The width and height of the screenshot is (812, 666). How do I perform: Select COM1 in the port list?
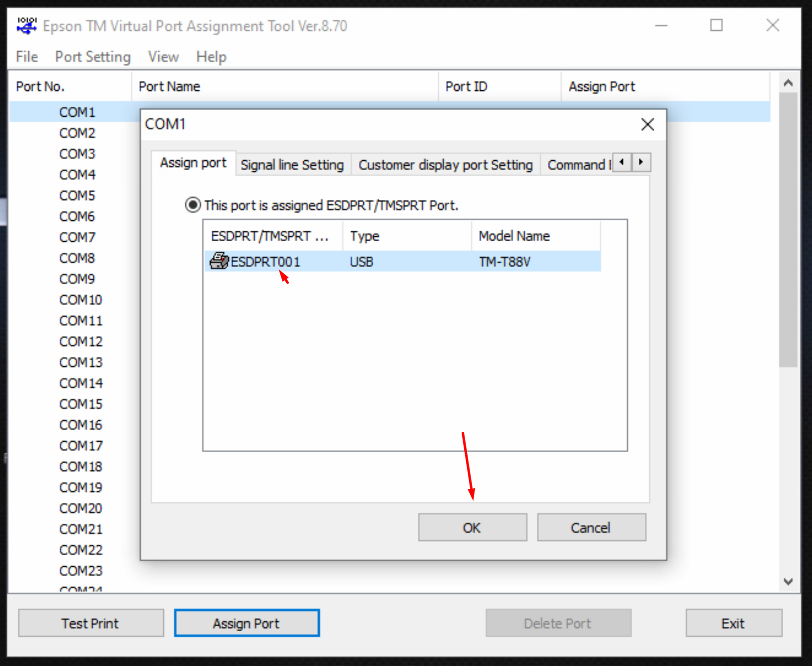tap(77, 112)
